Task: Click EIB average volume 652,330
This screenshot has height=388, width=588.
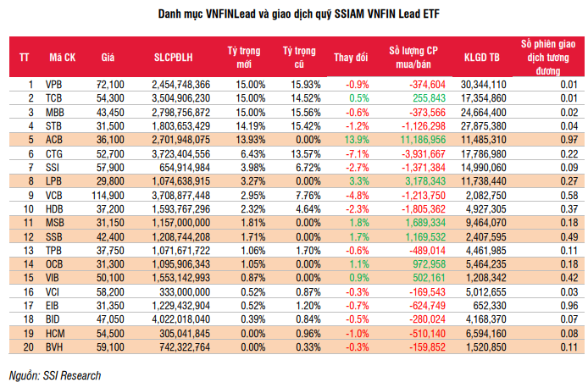Action: pyautogui.click(x=490, y=306)
